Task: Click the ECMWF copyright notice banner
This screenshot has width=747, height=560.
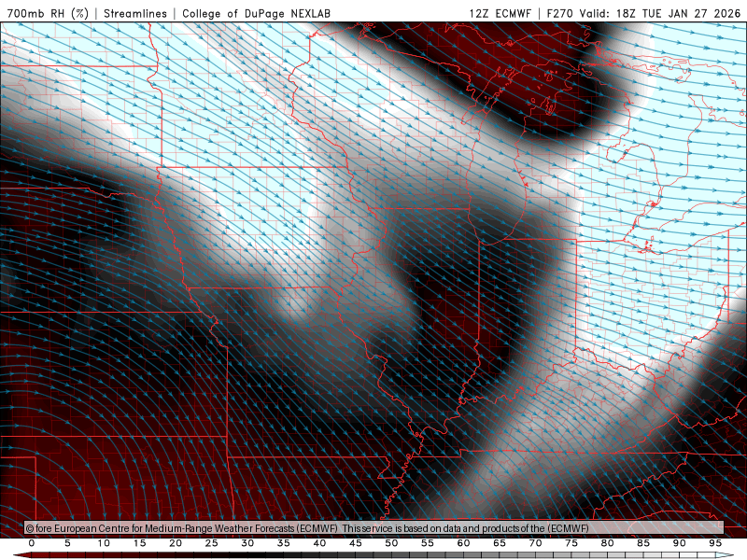Action: [x=374, y=528]
